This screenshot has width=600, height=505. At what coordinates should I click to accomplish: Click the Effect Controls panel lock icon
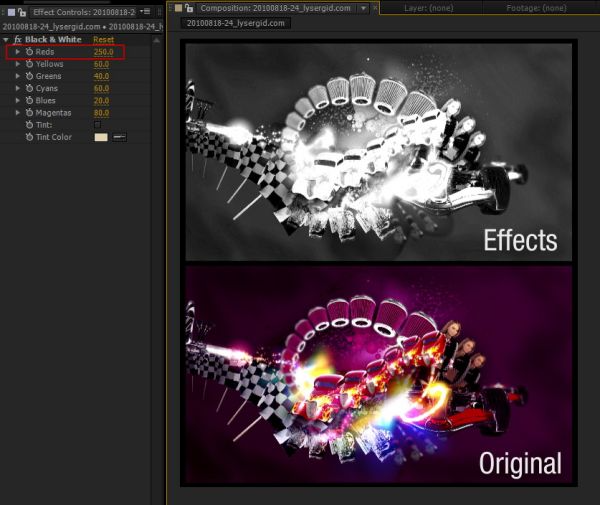click(22, 12)
